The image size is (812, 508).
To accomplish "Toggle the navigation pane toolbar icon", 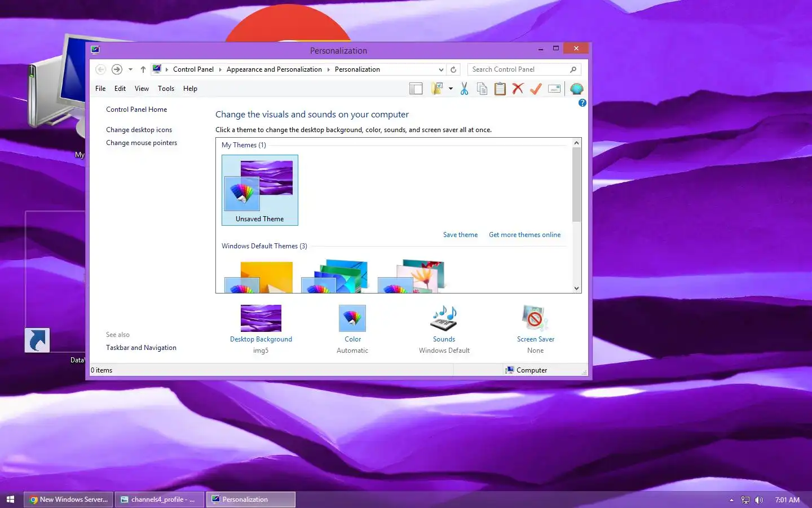I will pos(416,89).
